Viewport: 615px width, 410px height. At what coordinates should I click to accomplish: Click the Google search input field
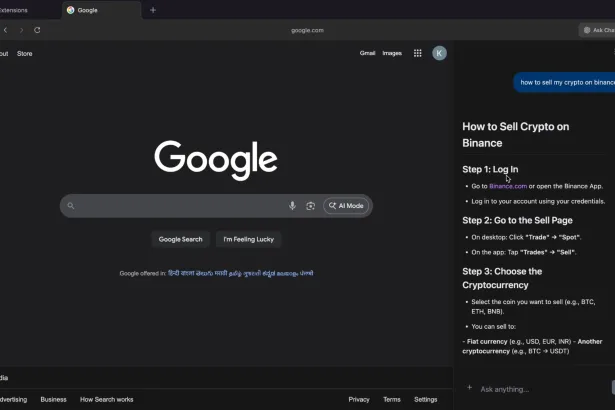(x=180, y=206)
